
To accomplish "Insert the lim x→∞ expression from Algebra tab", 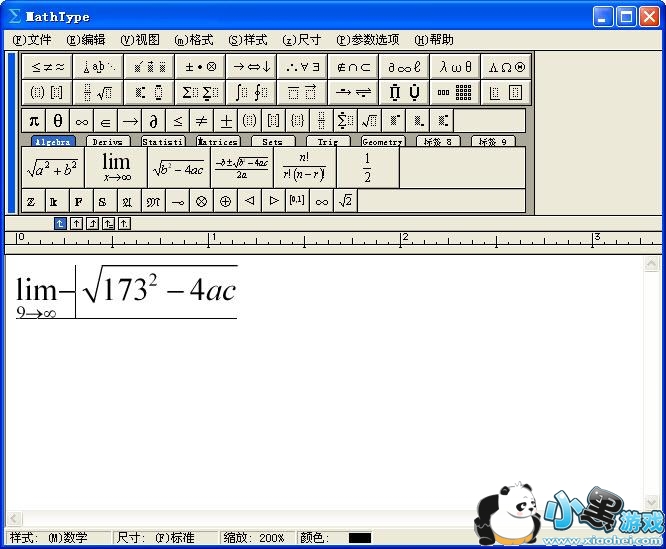I will 116,167.
